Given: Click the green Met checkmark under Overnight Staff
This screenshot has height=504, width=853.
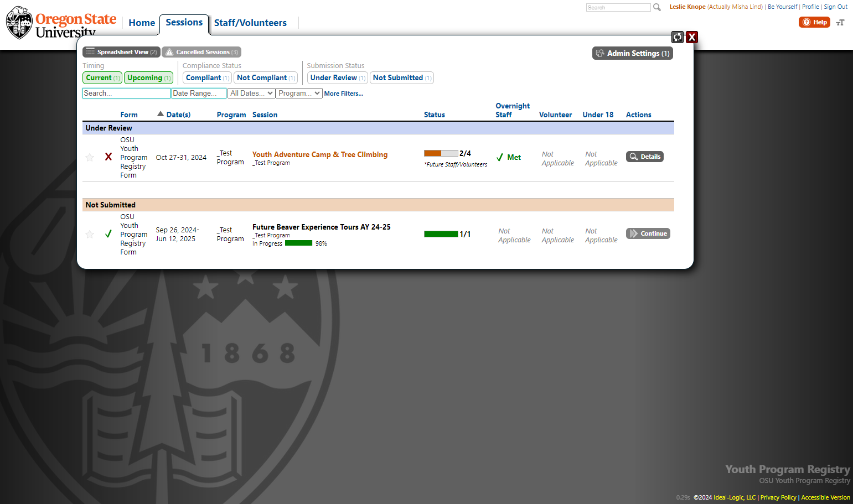Looking at the screenshot, I should click(x=500, y=157).
